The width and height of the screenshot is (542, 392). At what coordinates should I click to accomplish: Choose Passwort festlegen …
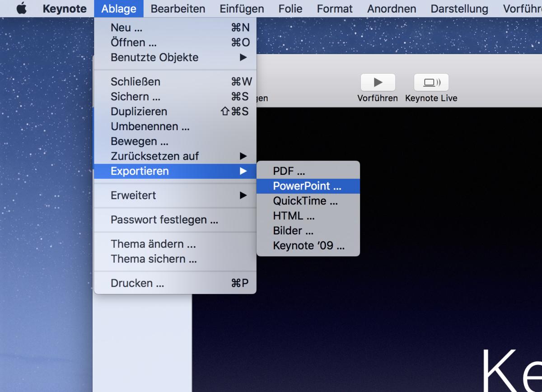[x=175, y=220]
